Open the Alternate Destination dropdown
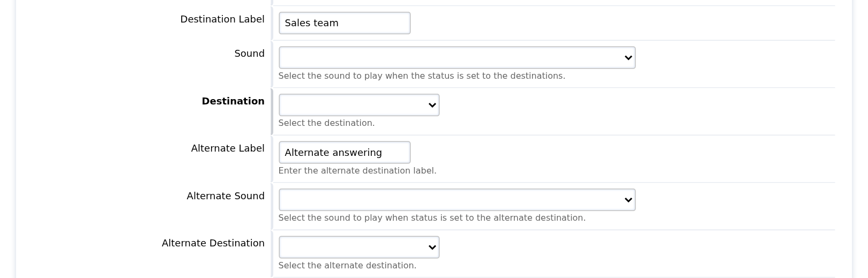The image size is (868, 278). [x=359, y=247]
